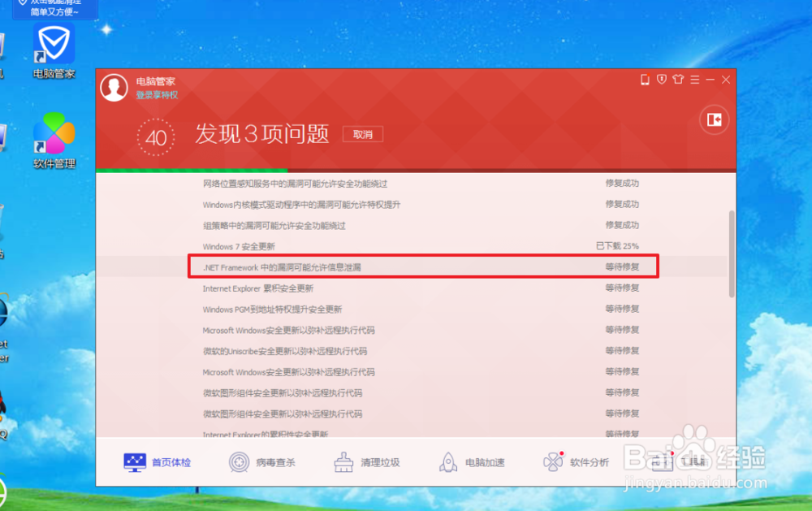Click the green repair progress bar
812x511 pixels.
(192, 171)
